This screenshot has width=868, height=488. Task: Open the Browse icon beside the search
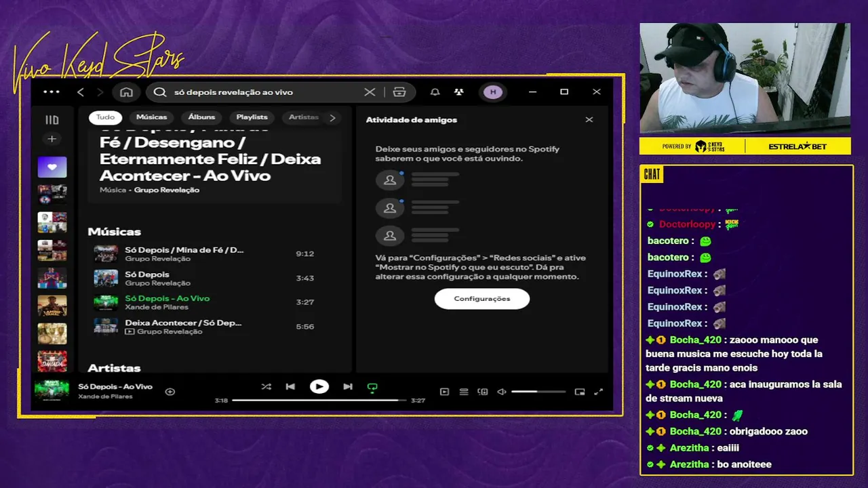tap(399, 92)
